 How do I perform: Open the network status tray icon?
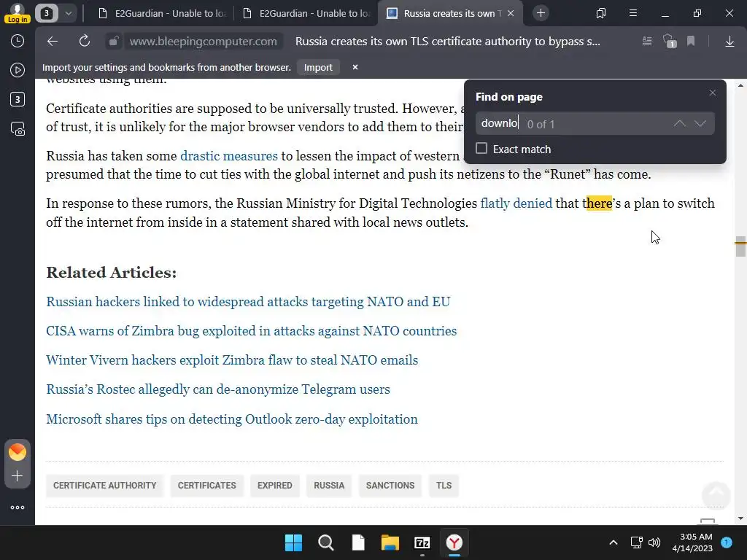636,542
